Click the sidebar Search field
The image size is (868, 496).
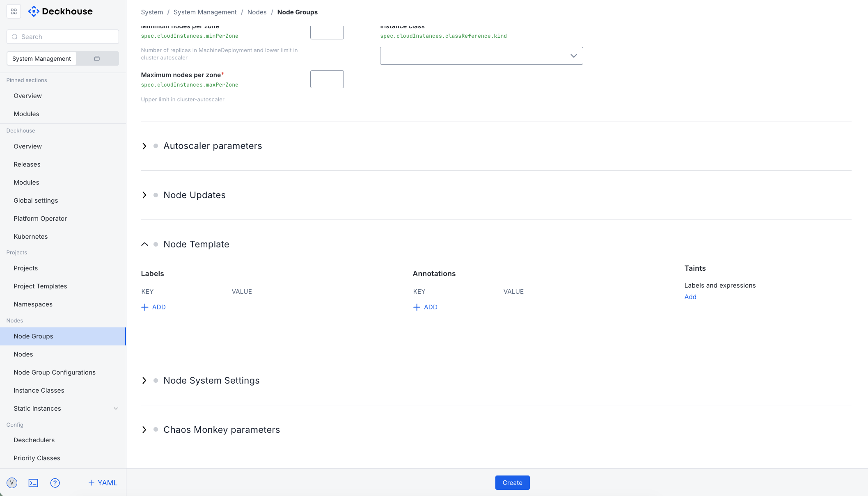pos(63,37)
